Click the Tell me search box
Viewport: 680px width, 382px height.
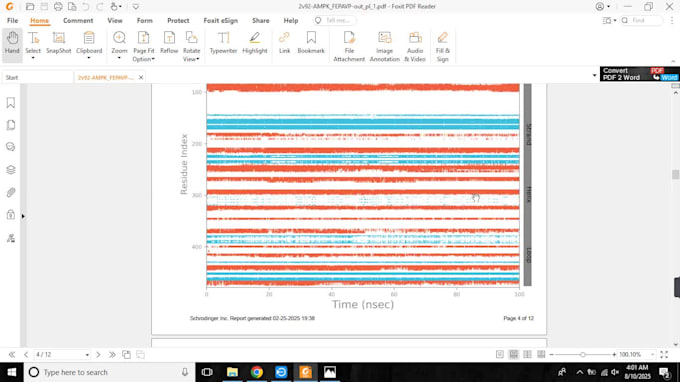(x=335, y=20)
